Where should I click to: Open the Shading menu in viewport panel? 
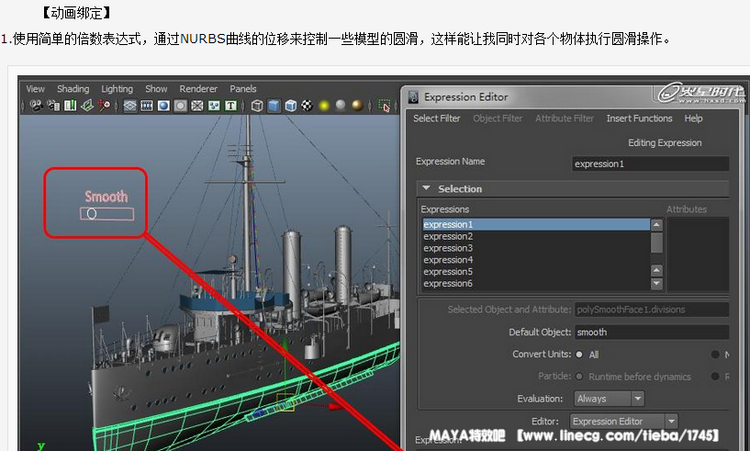pos(73,89)
